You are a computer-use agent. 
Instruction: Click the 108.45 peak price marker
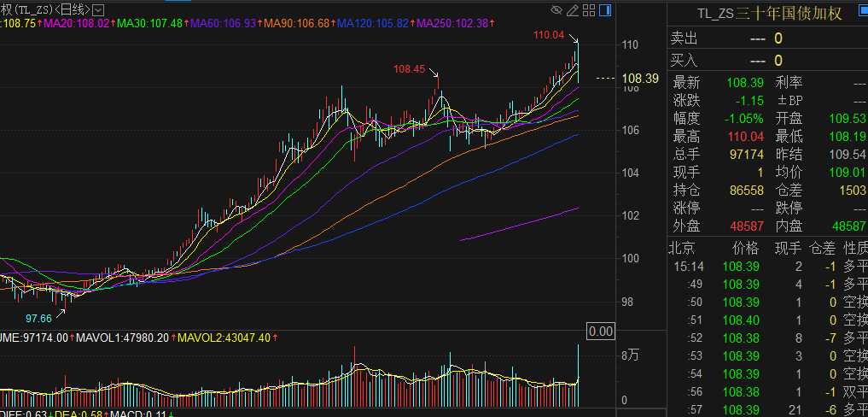[409, 69]
